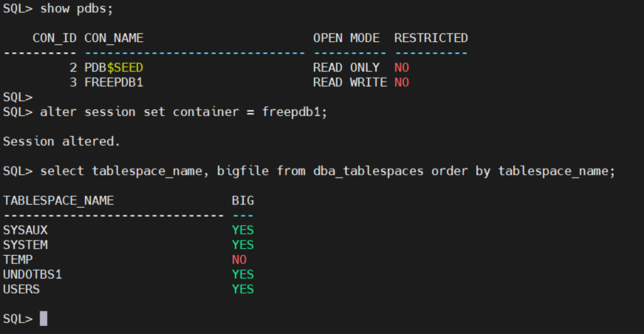The height and width of the screenshot is (334, 644).
Task: Click the TABLESPACE_NAME column header
Action: [x=58, y=200]
